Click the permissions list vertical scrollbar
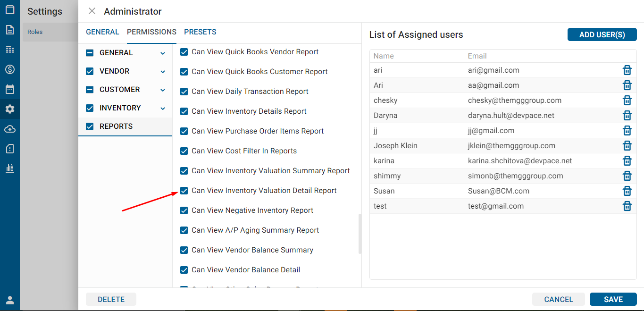Screen dimensions: 644x311 [360, 234]
